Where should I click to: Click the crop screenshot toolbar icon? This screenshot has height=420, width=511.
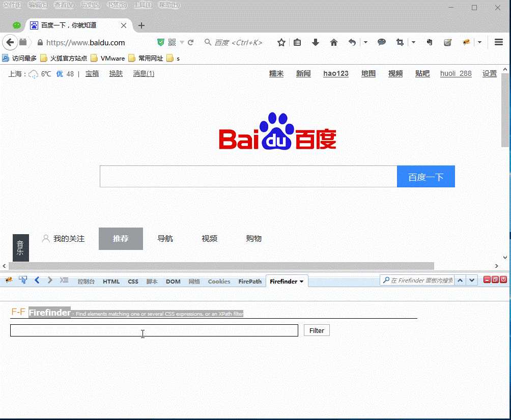click(x=400, y=42)
